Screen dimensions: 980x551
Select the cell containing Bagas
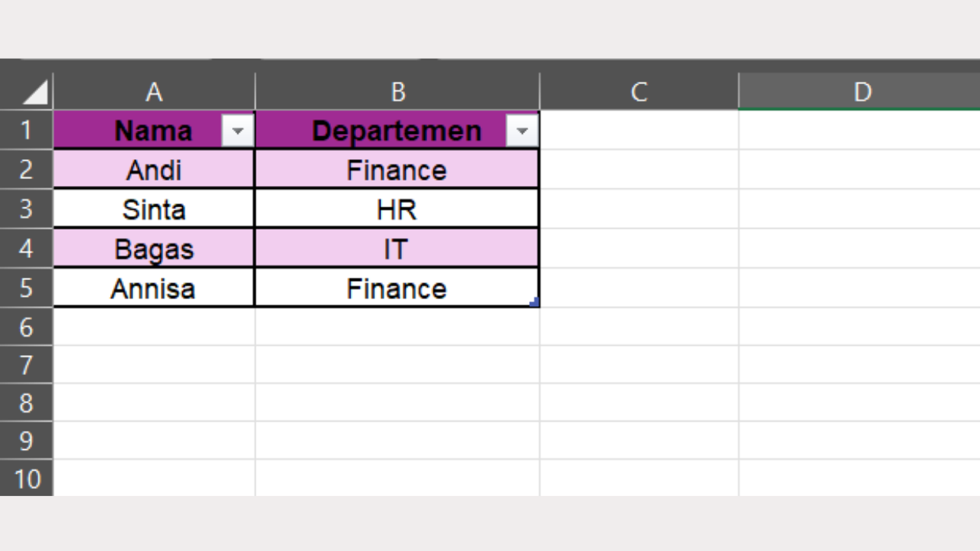pos(153,249)
